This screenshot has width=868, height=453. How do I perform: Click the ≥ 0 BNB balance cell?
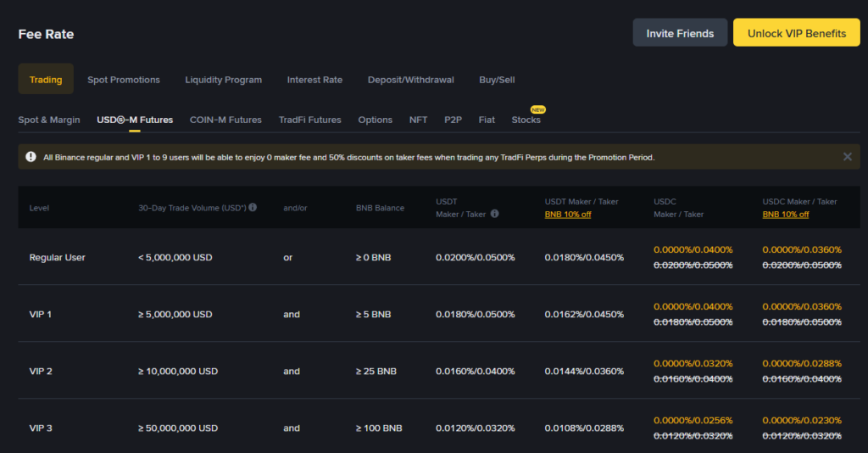[373, 258]
